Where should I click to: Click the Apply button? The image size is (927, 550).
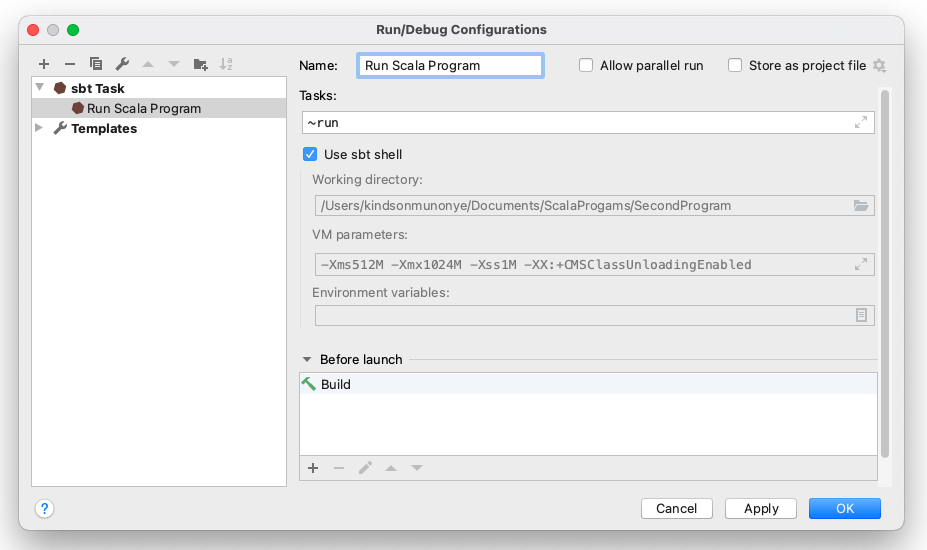click(761, 509)
